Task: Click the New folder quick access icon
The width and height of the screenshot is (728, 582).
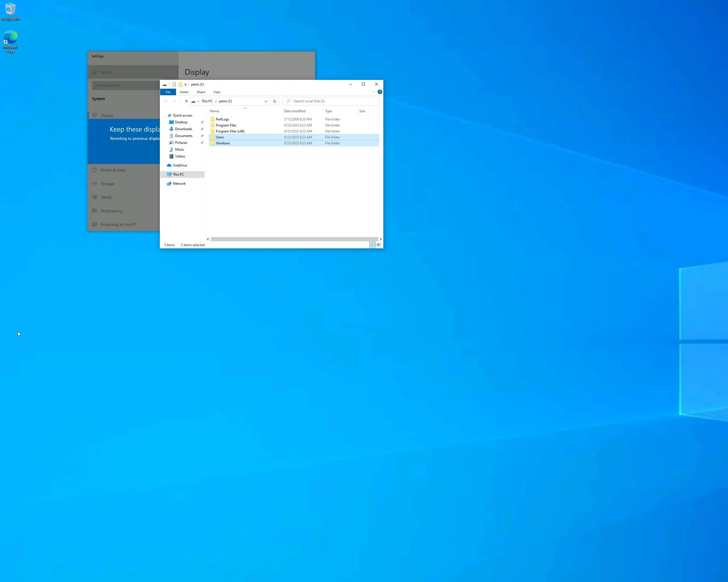Action: [180, 84]
